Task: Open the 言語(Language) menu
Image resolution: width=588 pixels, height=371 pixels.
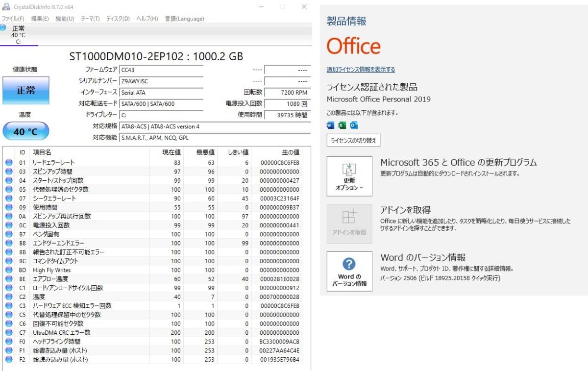Action: tap(184, 19)
